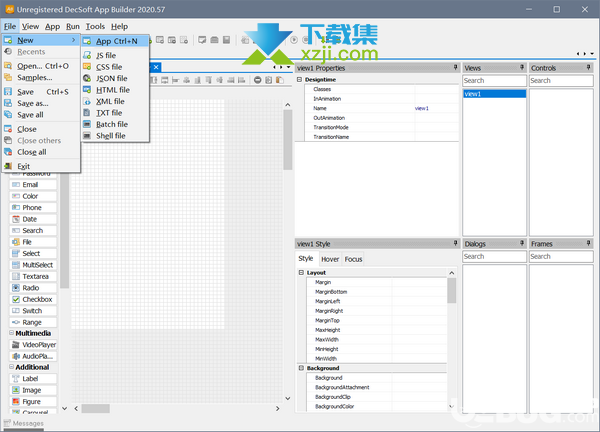Image resolution: width=600 pixels, height=432 pixels.
Task: Click the Dialogs search field
Action: click(494, 256)
